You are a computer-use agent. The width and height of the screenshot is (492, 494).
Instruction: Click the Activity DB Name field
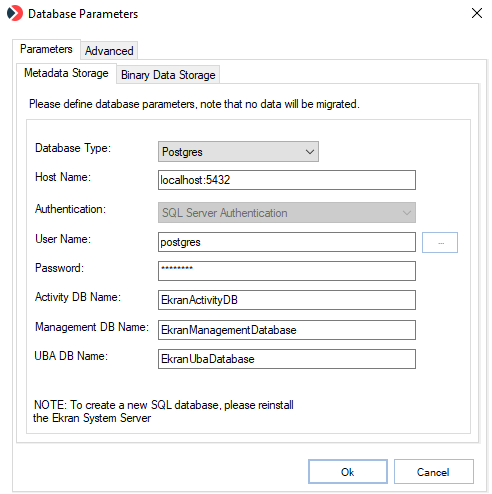287,300
